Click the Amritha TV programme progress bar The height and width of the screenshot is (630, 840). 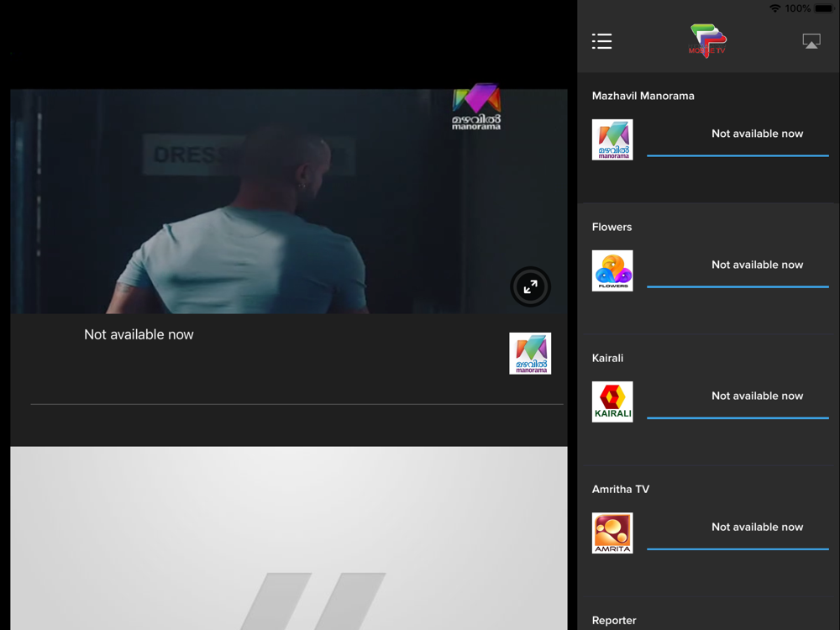738,549
